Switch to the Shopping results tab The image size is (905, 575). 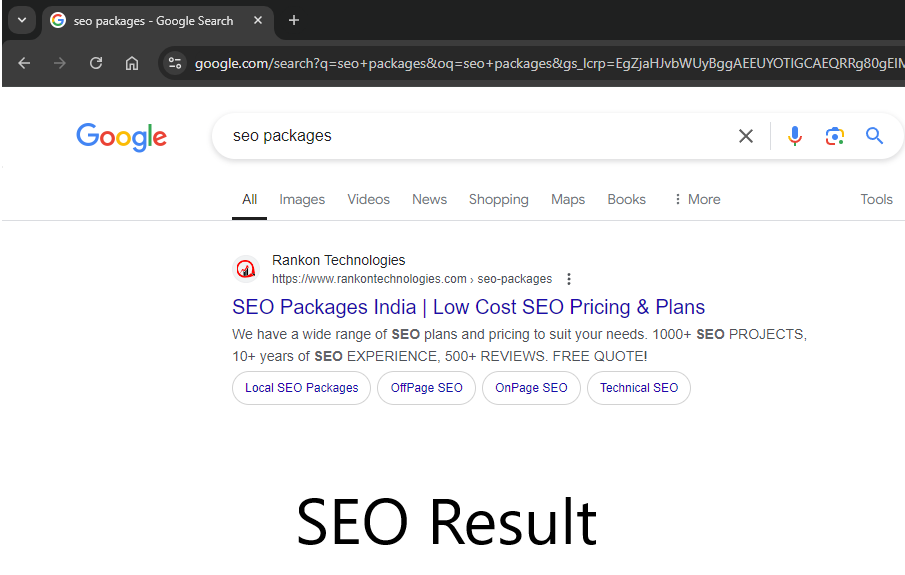pos(498,199)
